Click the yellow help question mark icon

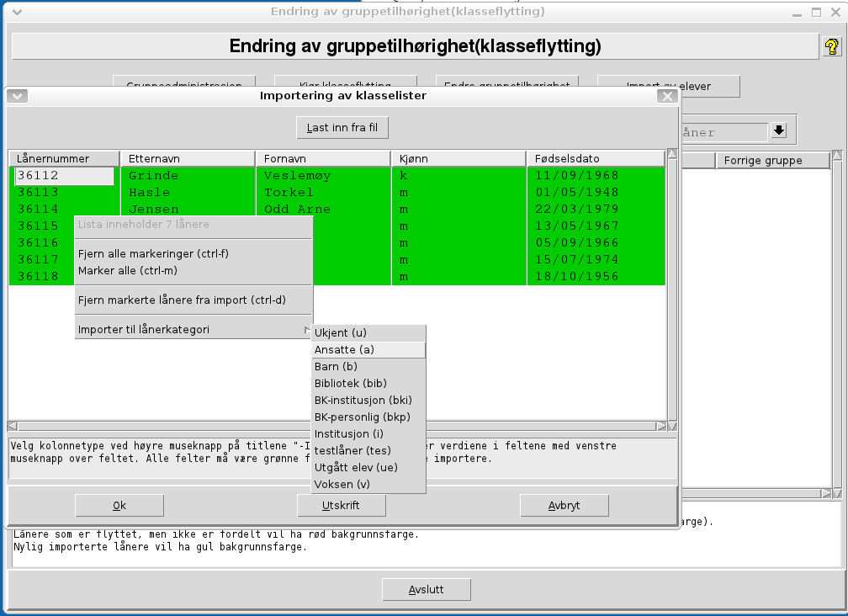(829, 47)
